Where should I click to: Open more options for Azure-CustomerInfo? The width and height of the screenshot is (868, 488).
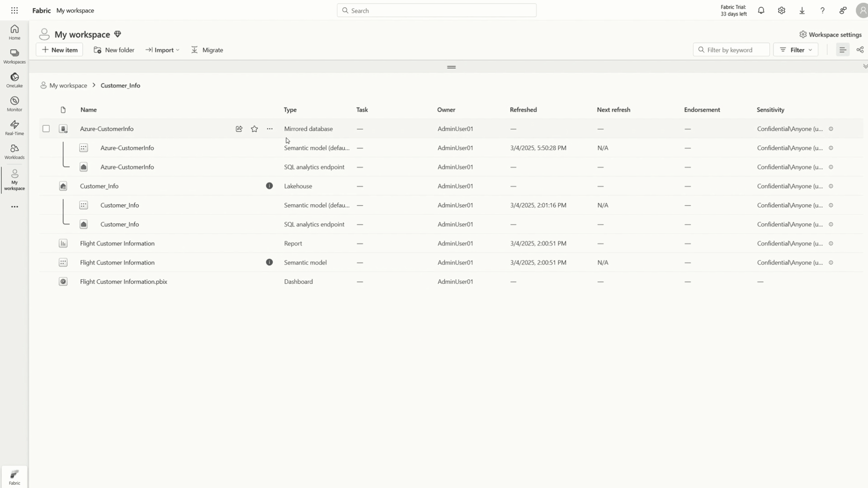point(270,129)
